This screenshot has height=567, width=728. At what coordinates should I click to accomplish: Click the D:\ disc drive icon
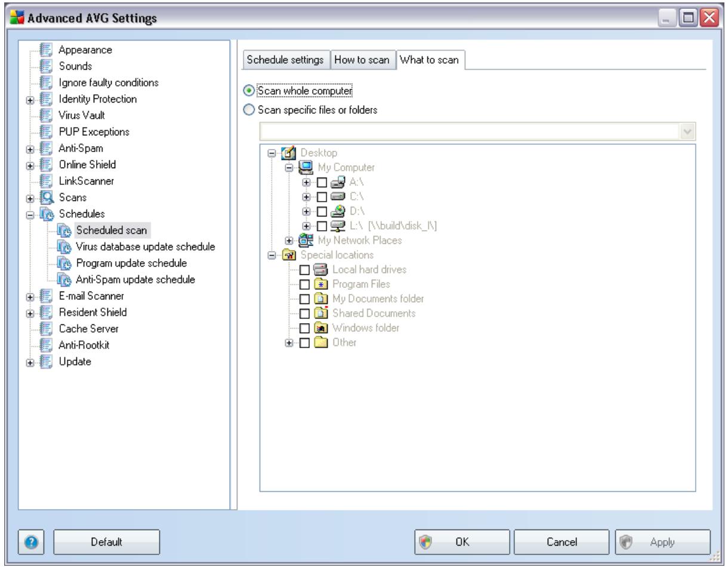[x=337, y=211]
